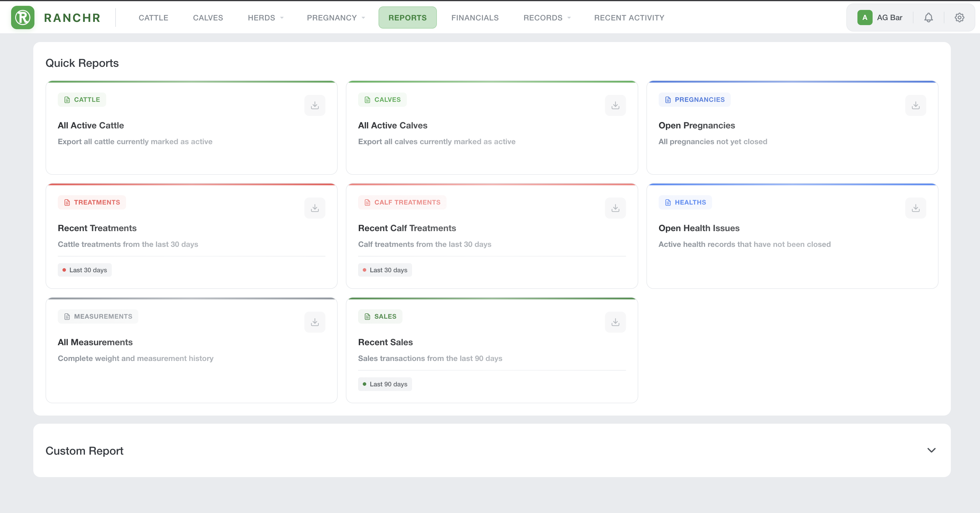Download the All Active Calves report

(x=615, y=105)
